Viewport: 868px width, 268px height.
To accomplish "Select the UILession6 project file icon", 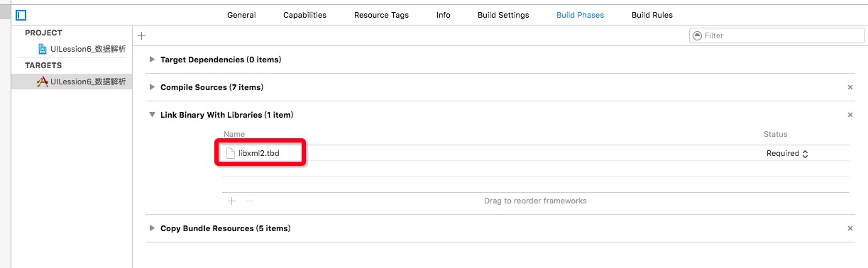I will pos(43,49).
